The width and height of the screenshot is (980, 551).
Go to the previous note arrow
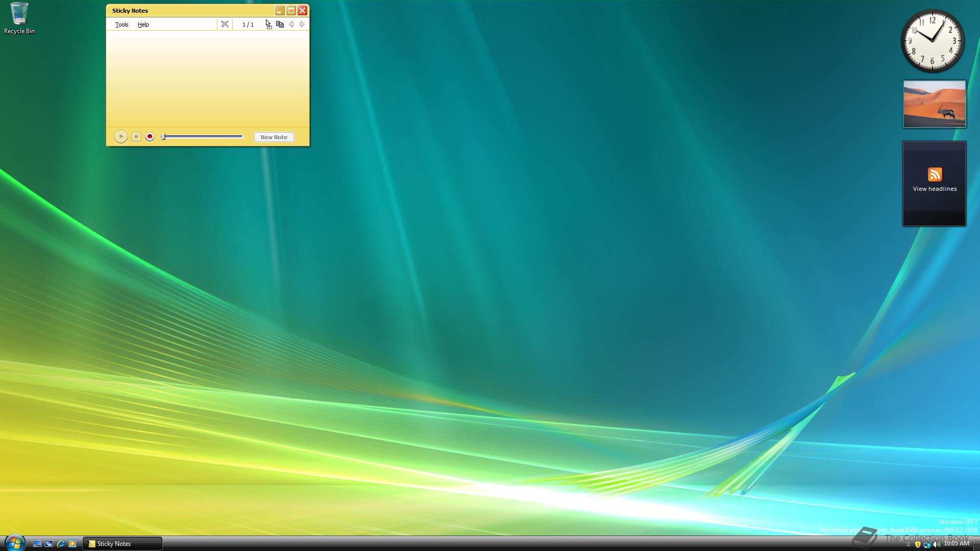point(291,24)
